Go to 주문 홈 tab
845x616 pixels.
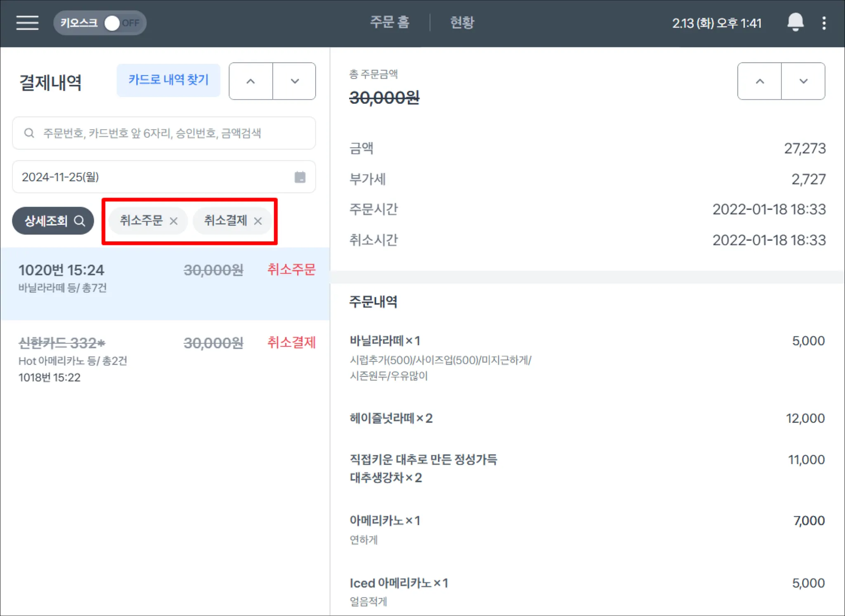[389, 22]
